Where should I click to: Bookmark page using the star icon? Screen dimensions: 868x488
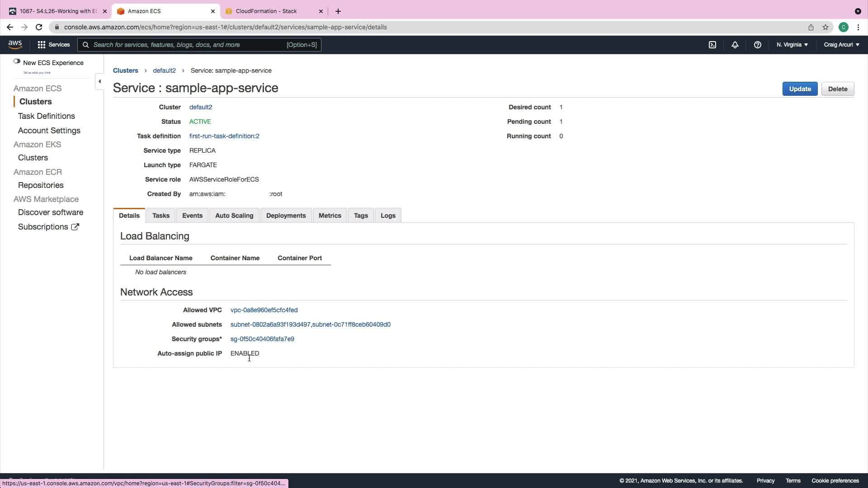coord(826,27)
